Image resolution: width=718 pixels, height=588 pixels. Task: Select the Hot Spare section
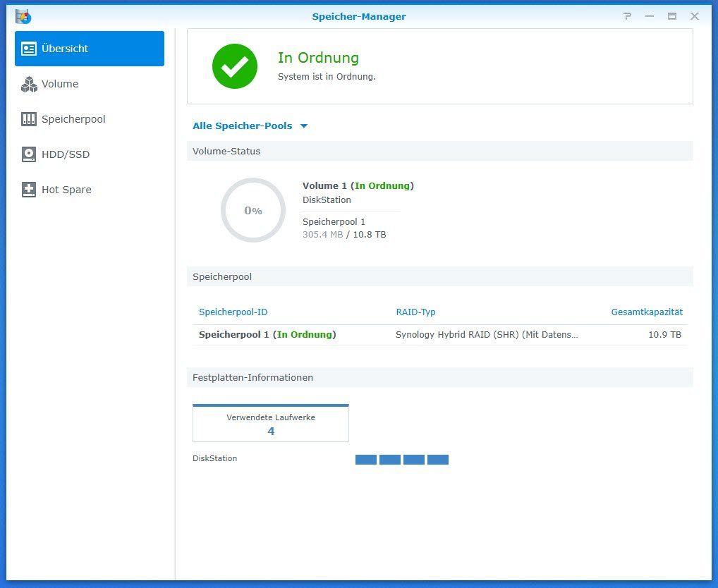click(90, 190)
